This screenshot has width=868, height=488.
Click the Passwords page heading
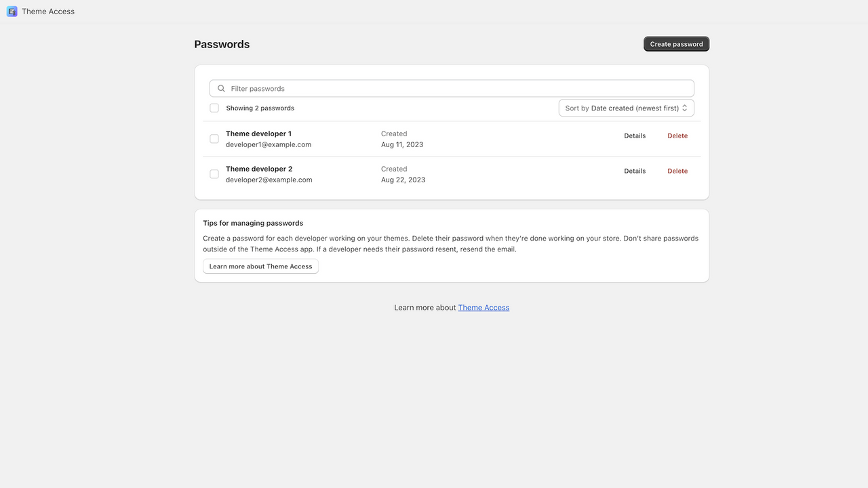222,44
